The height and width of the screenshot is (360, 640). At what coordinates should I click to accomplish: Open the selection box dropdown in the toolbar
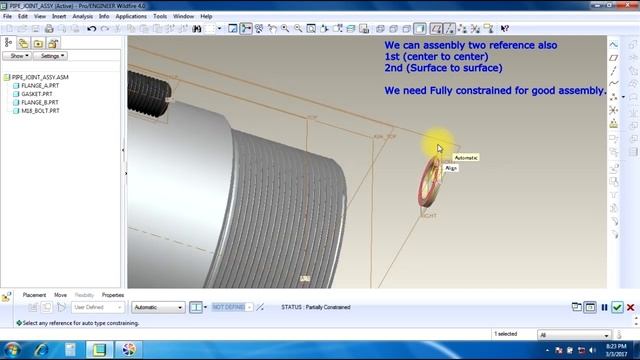tap(219, 29)
